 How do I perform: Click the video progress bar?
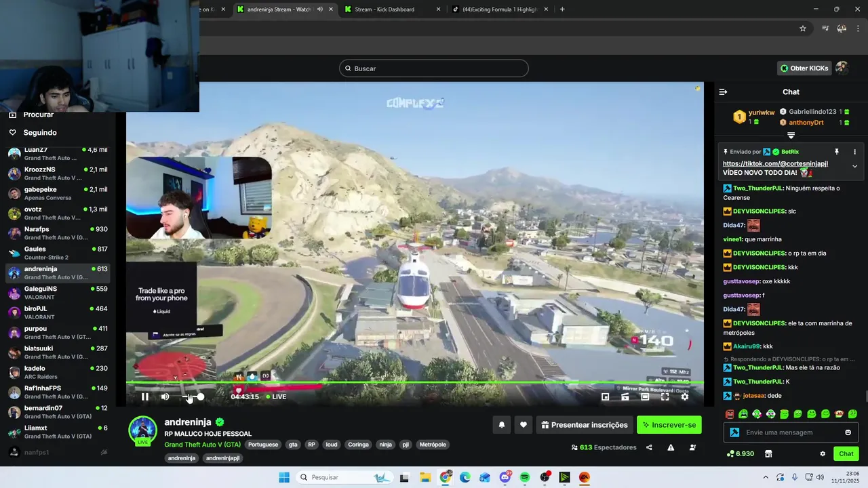414,384
